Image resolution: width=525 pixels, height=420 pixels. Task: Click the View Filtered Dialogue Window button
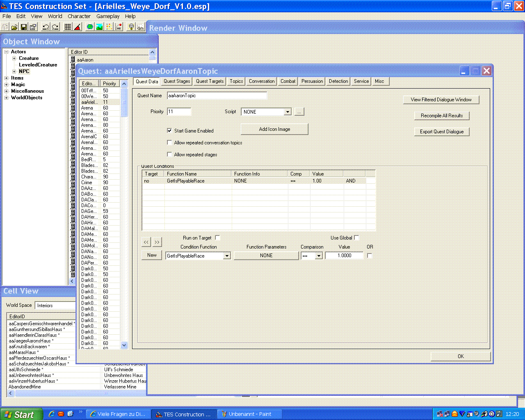point(441,100)
